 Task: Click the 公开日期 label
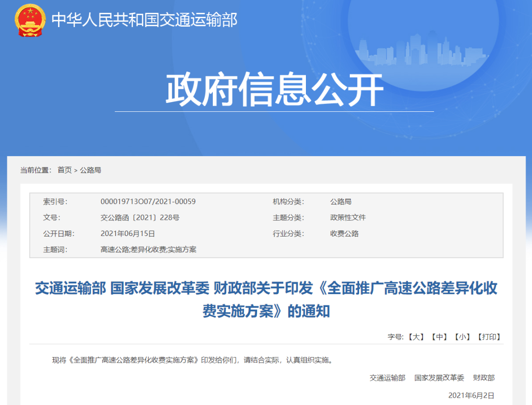tap(59, 234)
